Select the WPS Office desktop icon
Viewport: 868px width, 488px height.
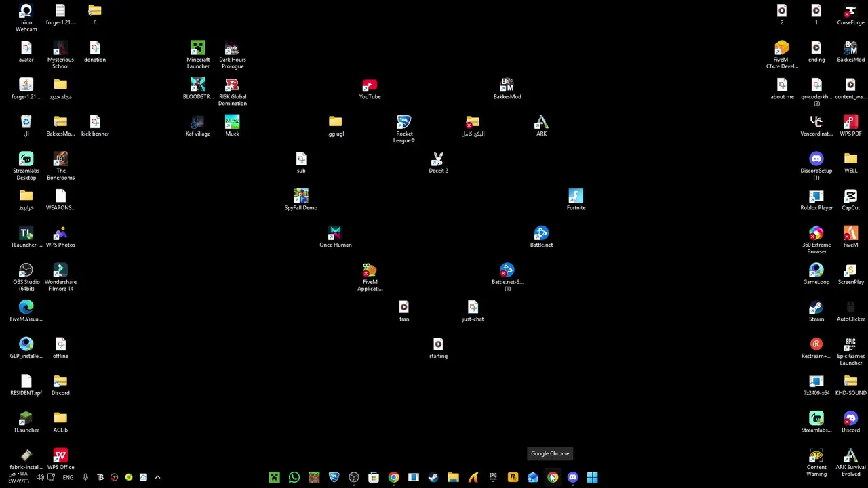pos(60,460)
